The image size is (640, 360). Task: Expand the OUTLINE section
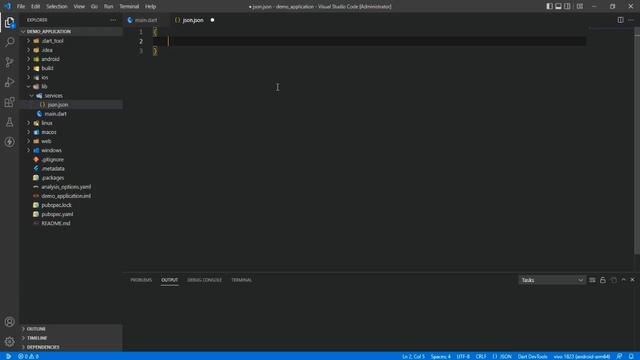coord(71,329)
